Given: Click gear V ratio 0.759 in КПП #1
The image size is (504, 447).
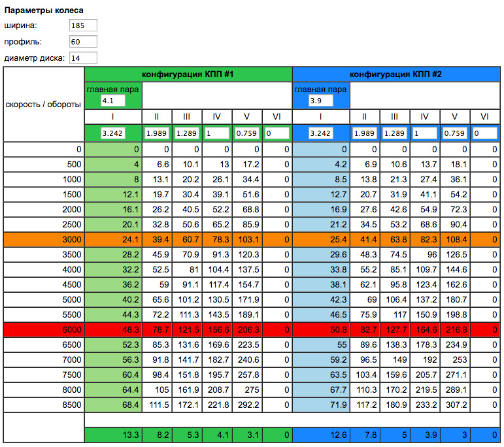Looking at the screenshot, I should (x=247, y=133).
